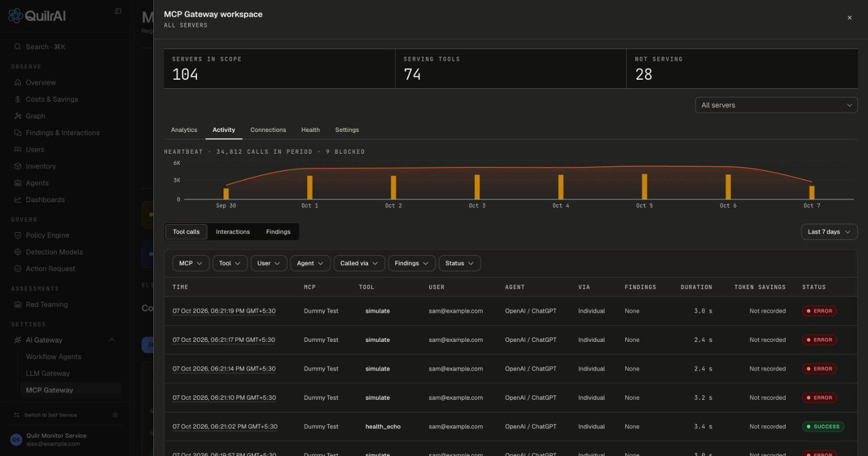Click the Dashboards chart icon
This screenshot has height=456, width=868.
18,200
